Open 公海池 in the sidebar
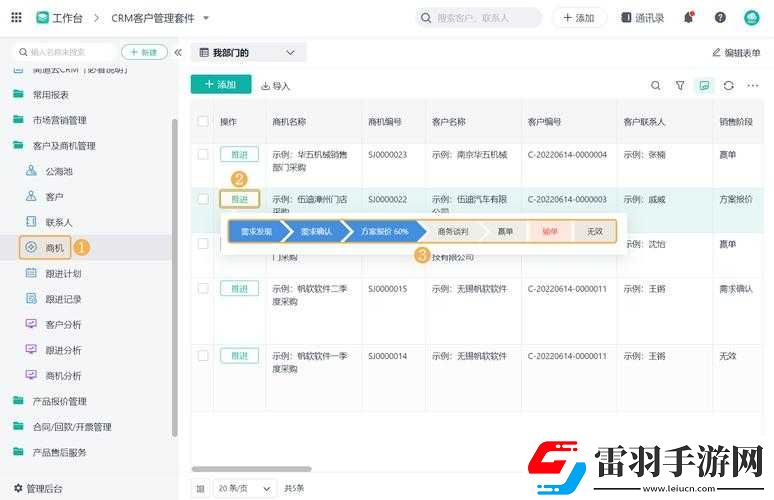The width and height of the screenshot is (774, 500). tap(59, 171)
